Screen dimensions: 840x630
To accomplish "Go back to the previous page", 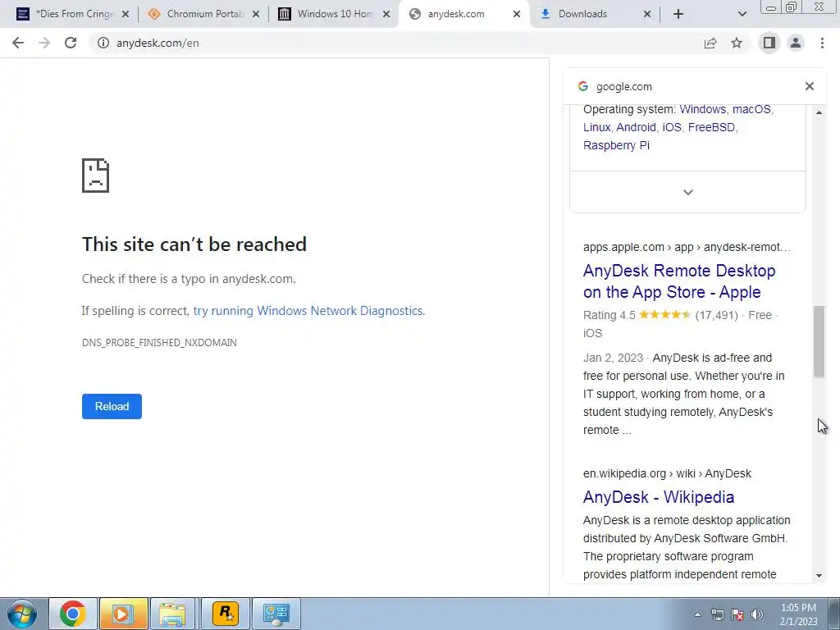I will point(18,43).
